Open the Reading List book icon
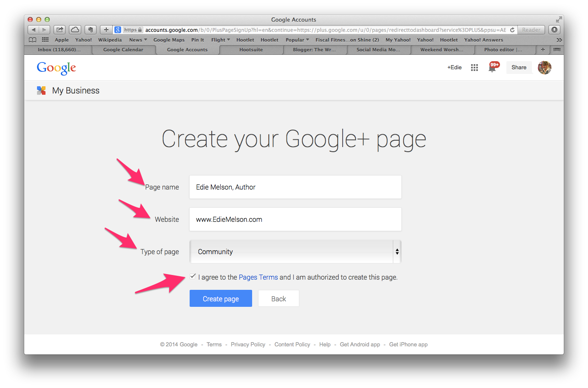 point(32,40)
